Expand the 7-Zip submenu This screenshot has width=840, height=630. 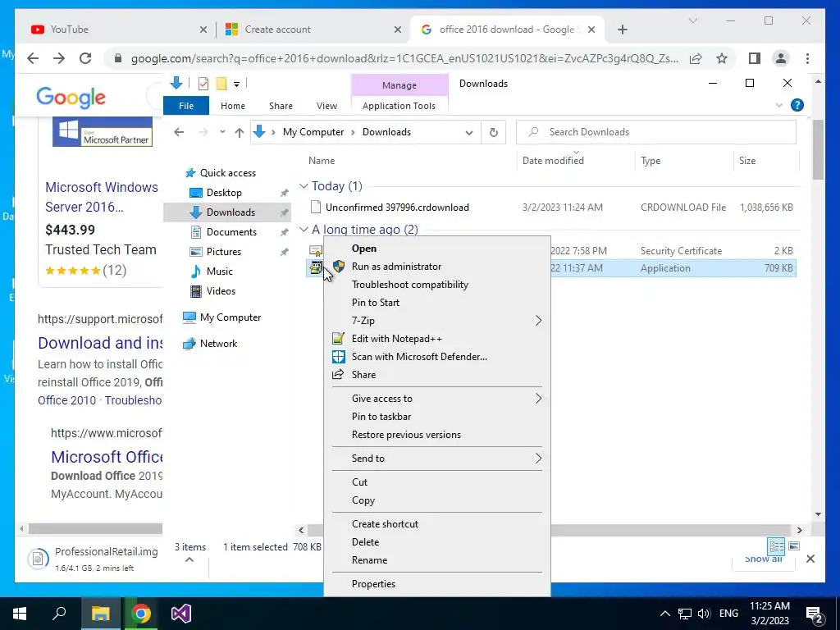[x=538, y=321]
